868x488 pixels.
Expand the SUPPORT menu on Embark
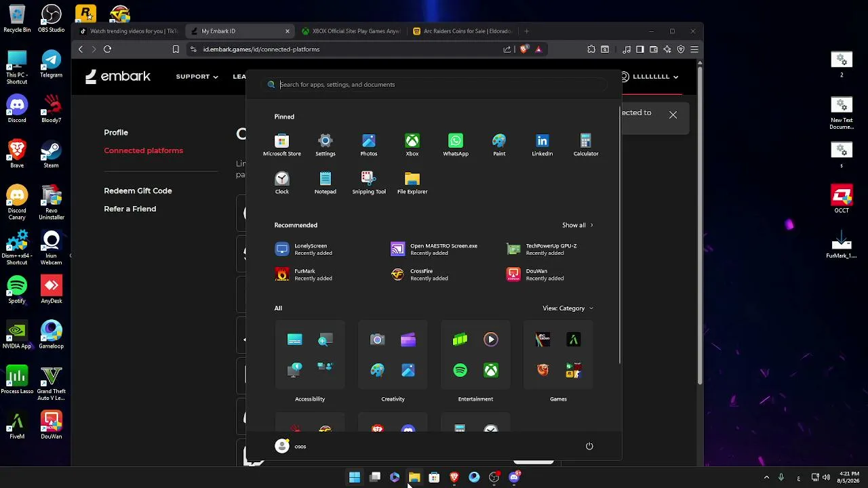[197, 77]
